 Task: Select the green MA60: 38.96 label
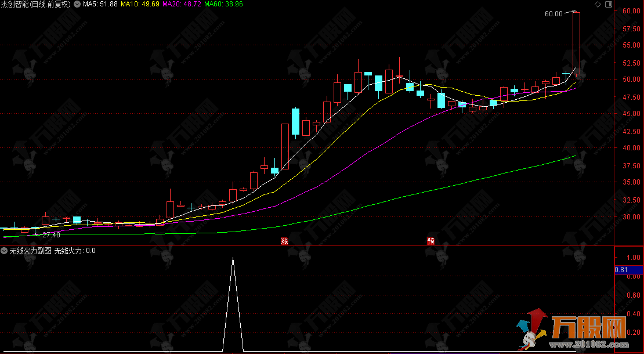[x=223, y=4]
